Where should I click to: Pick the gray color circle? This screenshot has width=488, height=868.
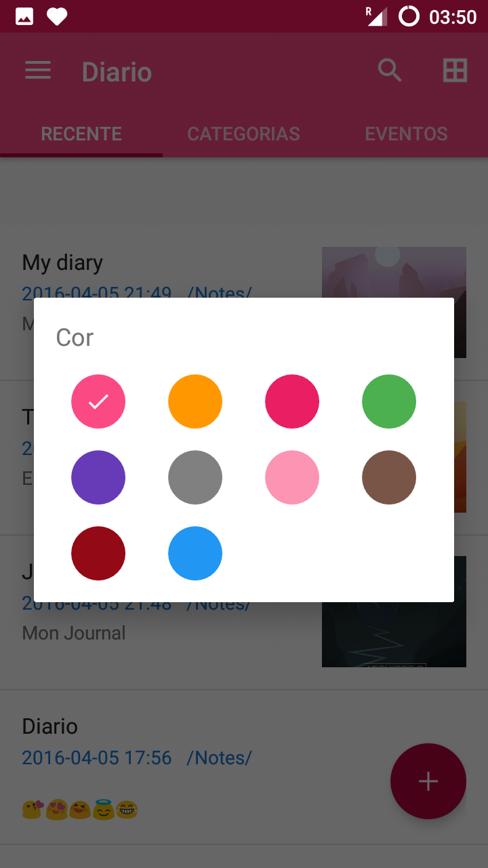point(195,477)
